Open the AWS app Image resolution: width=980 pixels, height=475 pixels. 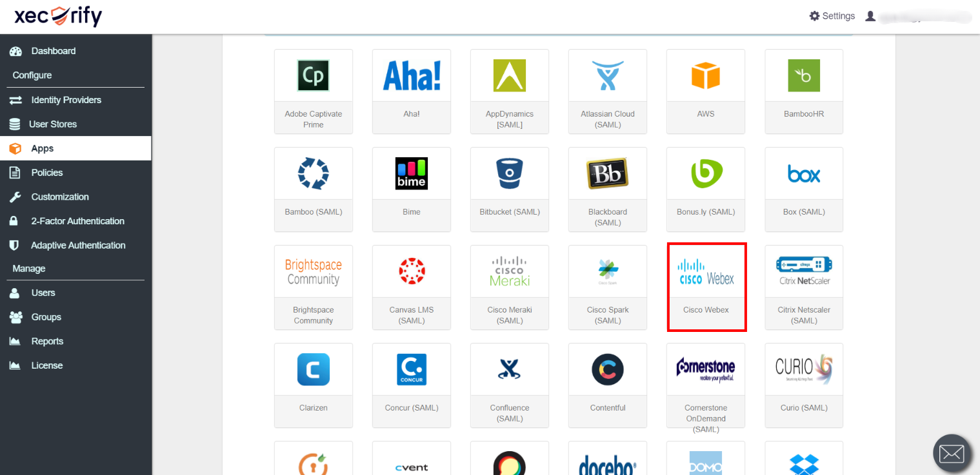705,91
